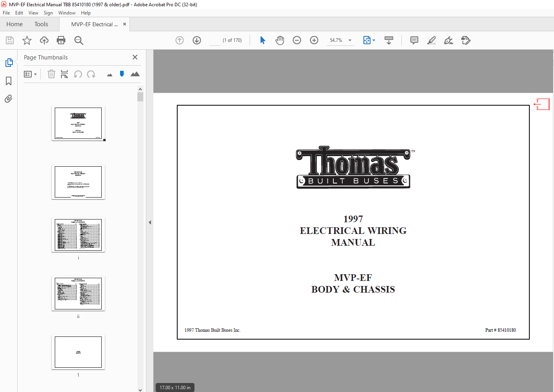The width and height of the screenshot is (554, 392).
Task: Show Page Thumbnails panel icon in sidebar
Action: (9, 63)
